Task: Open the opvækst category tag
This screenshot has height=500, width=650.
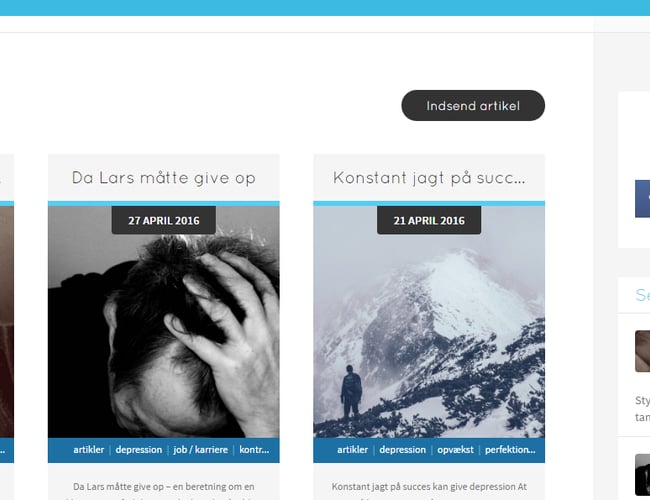Action: coord(455,450)
